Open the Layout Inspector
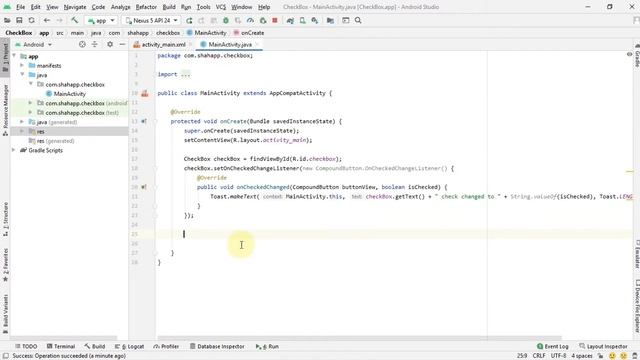 click(603, 346)
